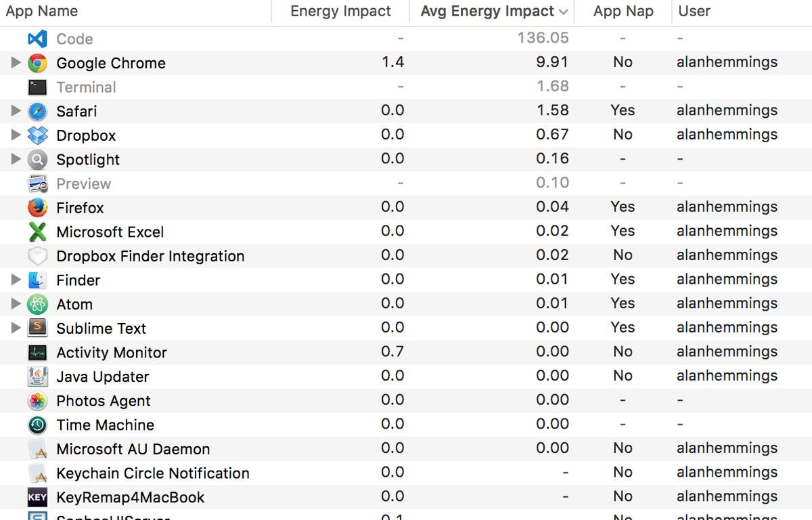812x520 pixels.
Task: Click Dropbox's 0.67 average energy value
Action: pos(552,135)
